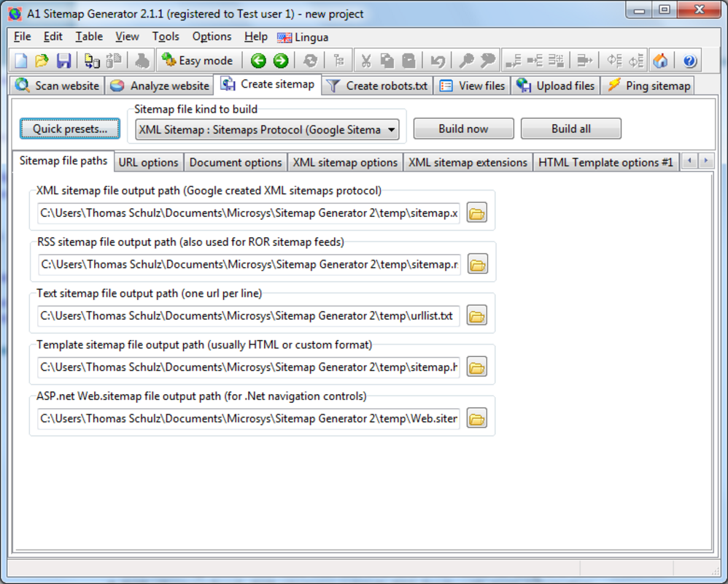Open the Tools menu
This screenshot has height=584, width=728.
point(166,36)
